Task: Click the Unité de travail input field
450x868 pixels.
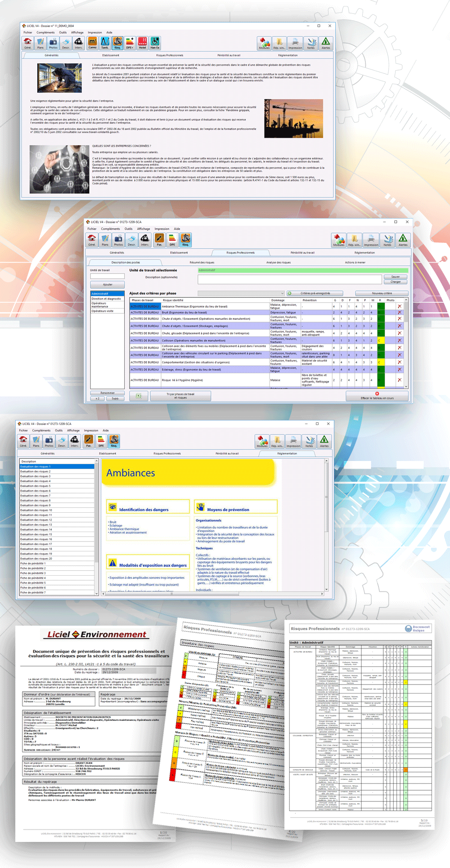Action: coord(108,276)
